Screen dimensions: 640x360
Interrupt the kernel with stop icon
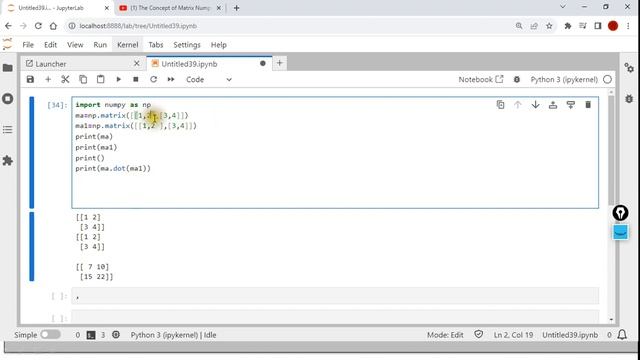[136, 80]
